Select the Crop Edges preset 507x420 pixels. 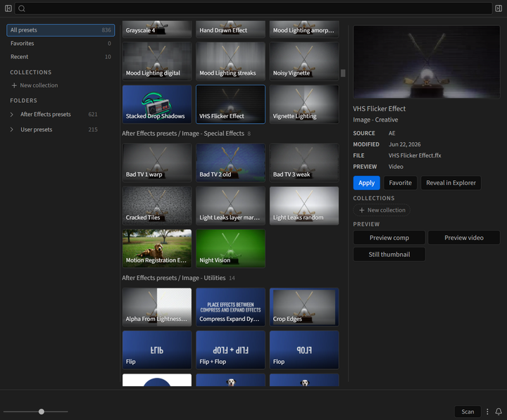tap(304, 307)
